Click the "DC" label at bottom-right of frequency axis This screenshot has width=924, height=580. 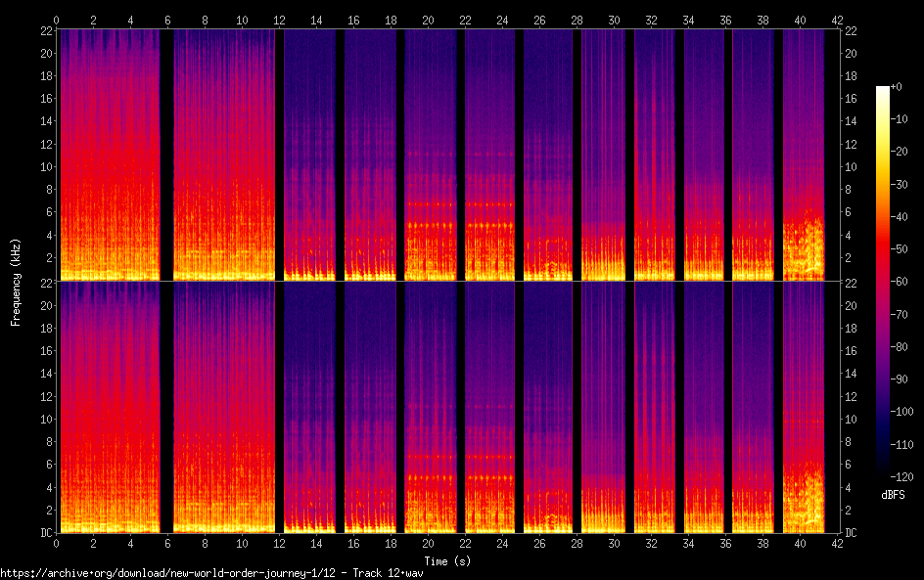tap(852, 533)
